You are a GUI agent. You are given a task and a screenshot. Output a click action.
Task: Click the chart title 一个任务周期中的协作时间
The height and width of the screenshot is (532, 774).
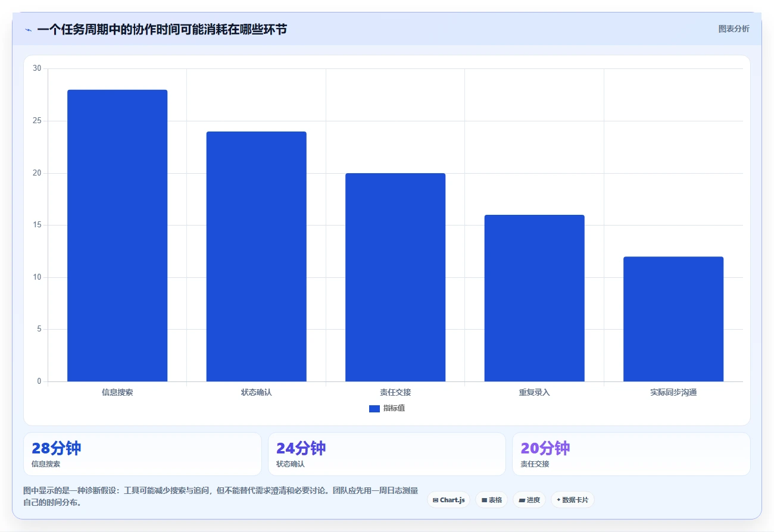161,29
